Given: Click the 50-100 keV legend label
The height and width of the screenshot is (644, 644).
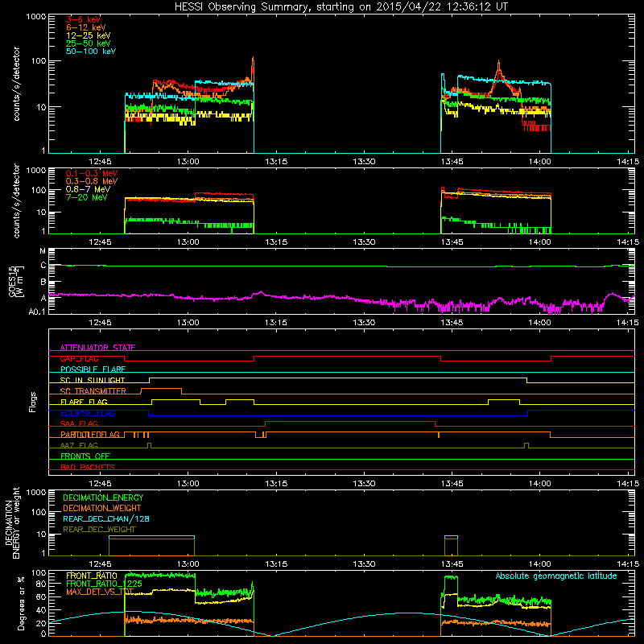Looking at the screenshot, I should click(91, 52).
